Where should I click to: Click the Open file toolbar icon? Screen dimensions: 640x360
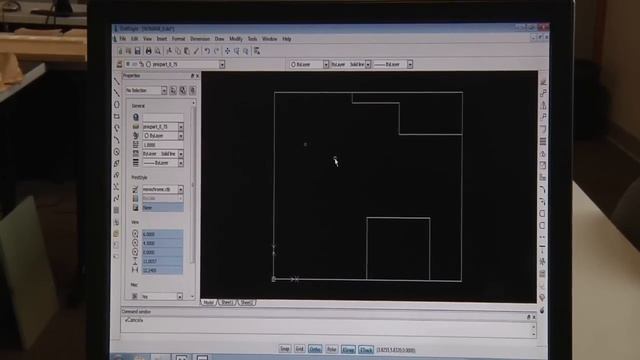[129, 51]
